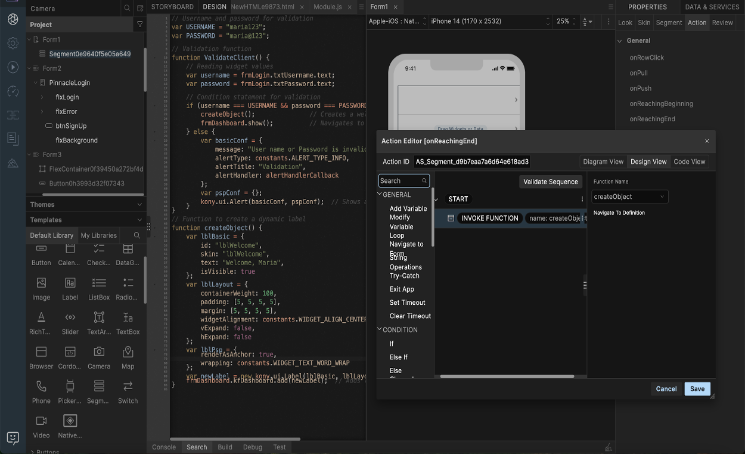Open the My Libraries tab
The width and height of the screenshot is (746, 454).
[x=98, y=235]
